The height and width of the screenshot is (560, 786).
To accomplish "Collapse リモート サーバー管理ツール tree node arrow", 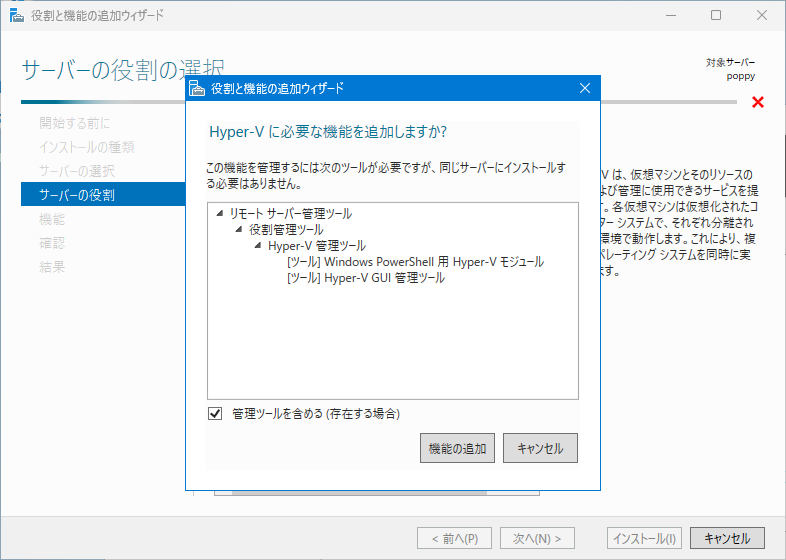I will [220, 214].
